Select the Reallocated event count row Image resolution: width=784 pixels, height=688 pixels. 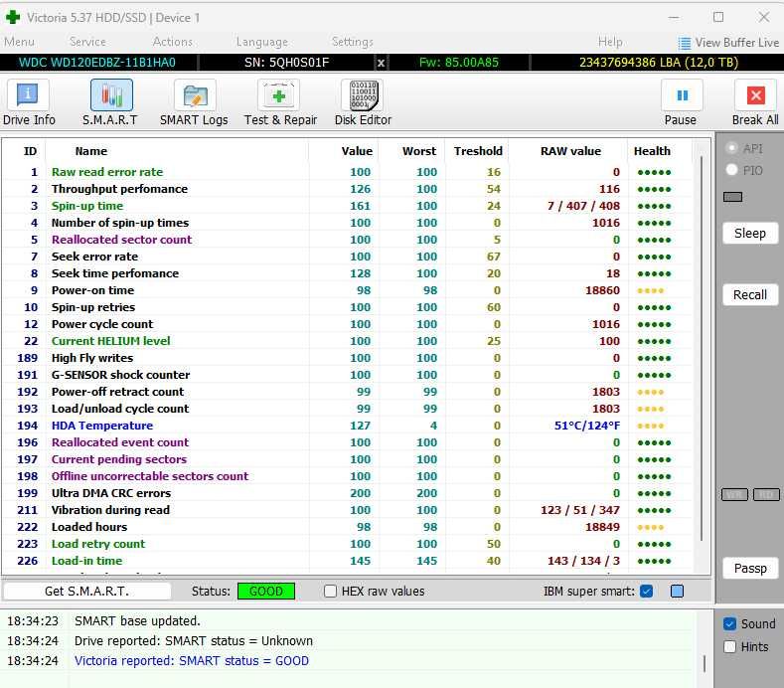348,442
